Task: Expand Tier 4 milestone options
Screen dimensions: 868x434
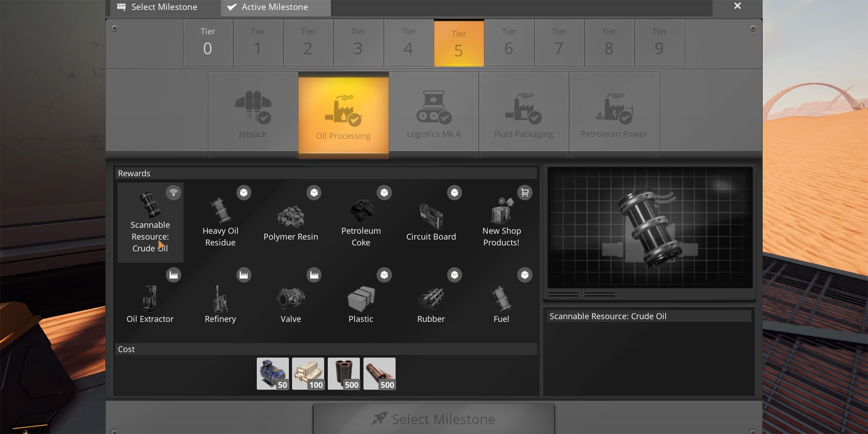Action: [x=408, y=41]
